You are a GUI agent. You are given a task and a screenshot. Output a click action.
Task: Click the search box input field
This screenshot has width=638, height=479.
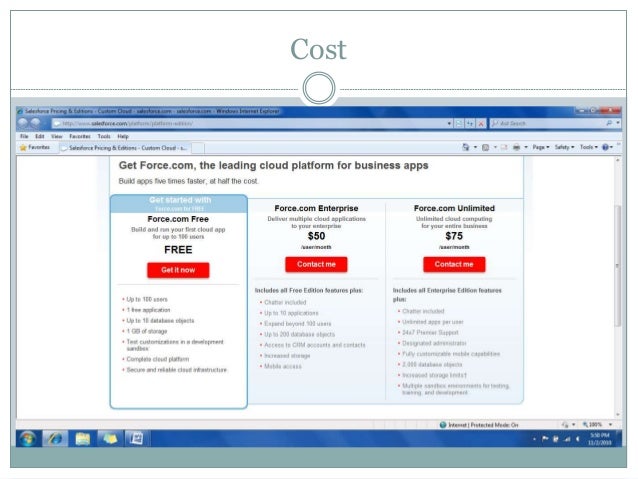coord(548,123)
